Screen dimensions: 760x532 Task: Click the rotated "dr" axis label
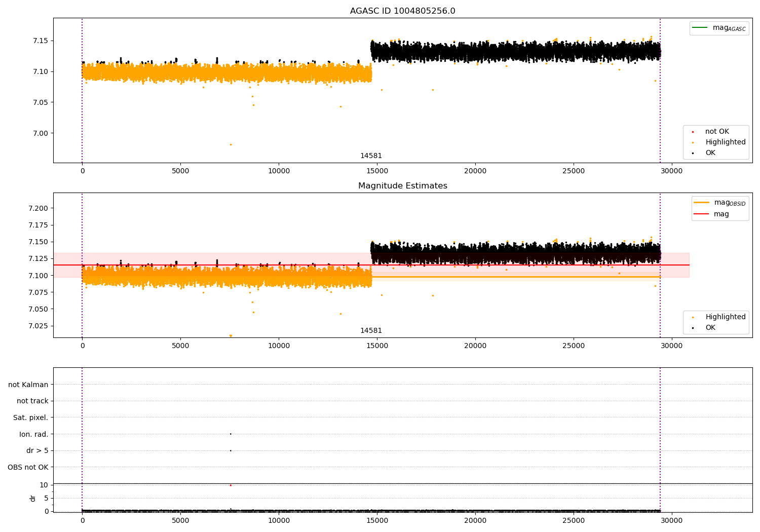[33, 498]
